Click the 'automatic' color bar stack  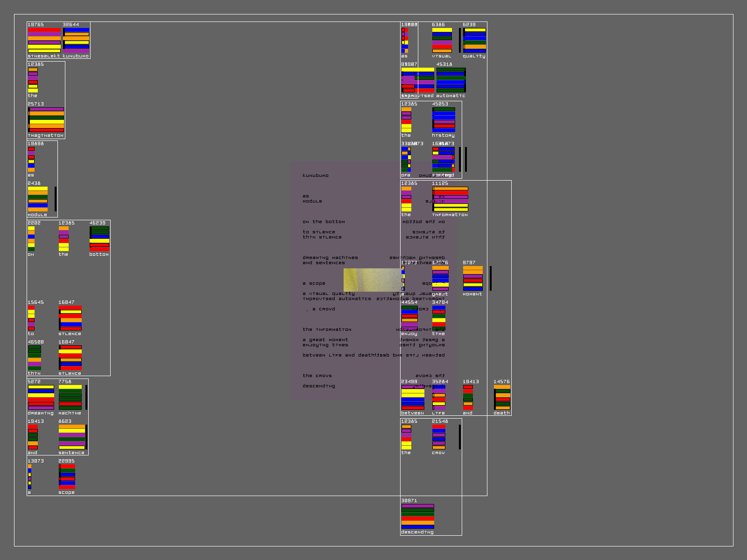451,80
